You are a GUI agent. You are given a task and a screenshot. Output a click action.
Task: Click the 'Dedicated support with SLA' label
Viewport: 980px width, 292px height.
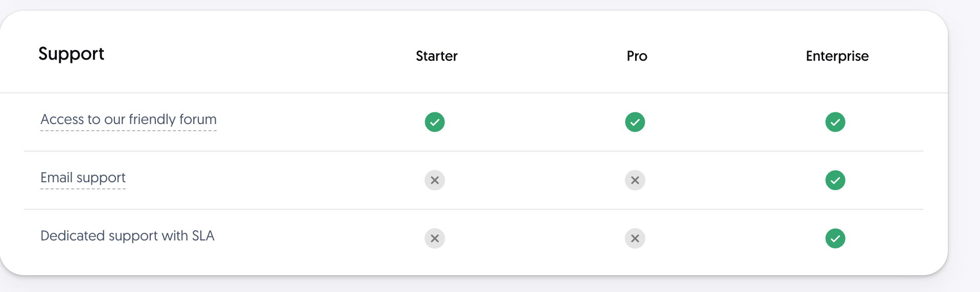click(x=127, y=236)
